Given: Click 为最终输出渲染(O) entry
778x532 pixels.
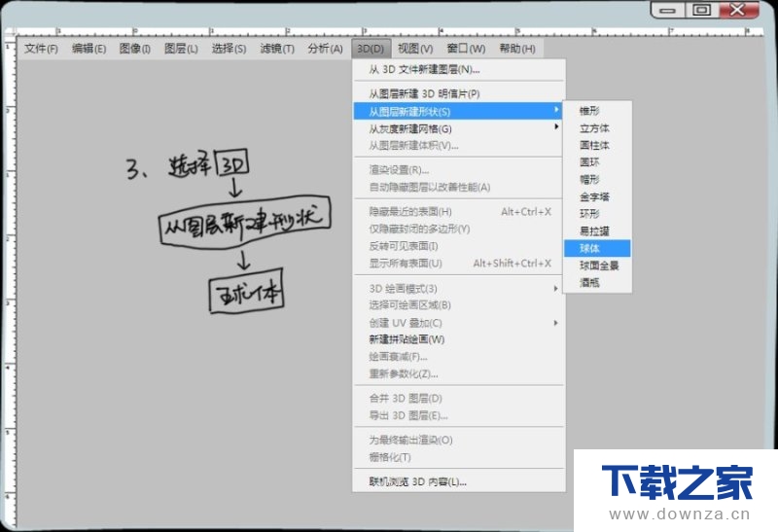Looking at the screenshot, I should coord(458,441).
